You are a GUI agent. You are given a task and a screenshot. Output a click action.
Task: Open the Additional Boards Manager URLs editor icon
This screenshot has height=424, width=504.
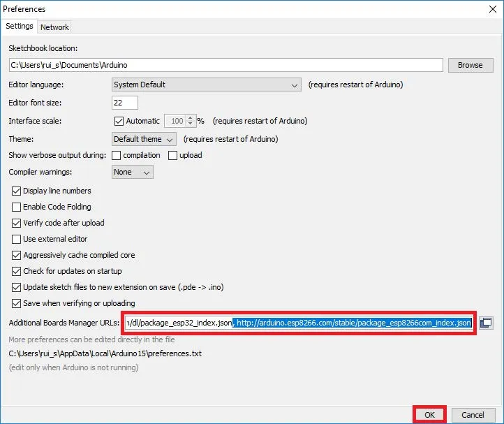pyautogui.click(x=487, y=323)
